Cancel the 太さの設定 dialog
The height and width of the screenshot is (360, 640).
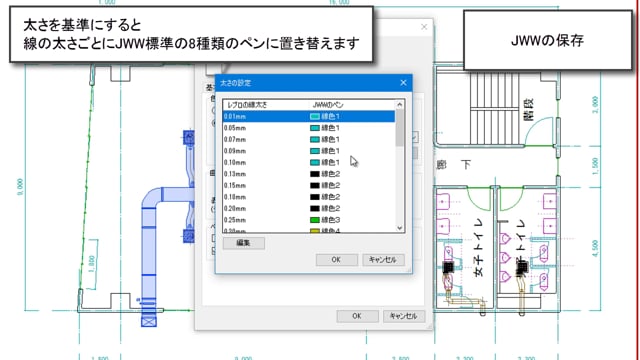tap(383, 260)
